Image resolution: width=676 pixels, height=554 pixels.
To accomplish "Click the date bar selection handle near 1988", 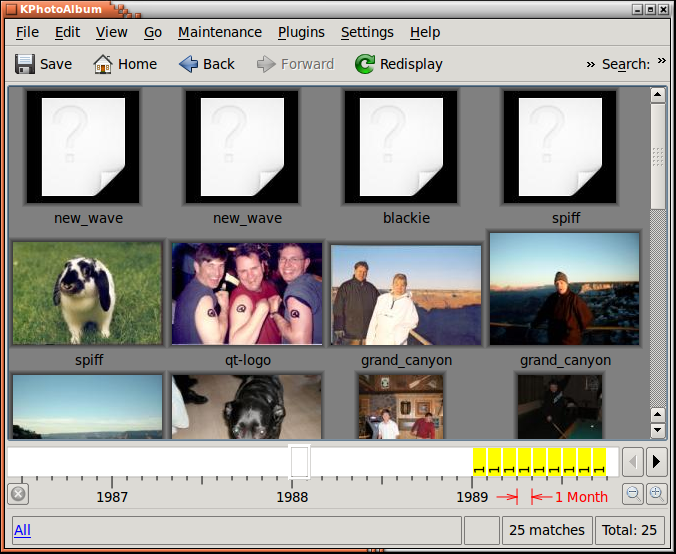I will click(300, 462).
